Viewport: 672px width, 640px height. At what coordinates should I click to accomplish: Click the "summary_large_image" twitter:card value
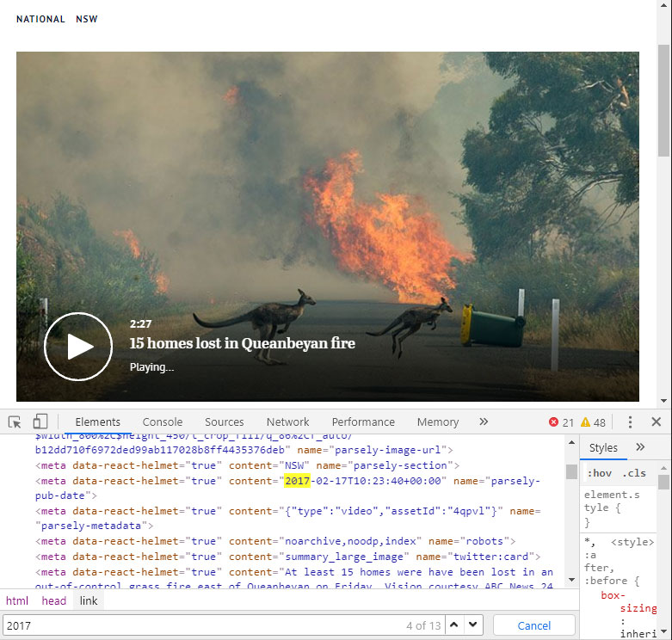[x=343, y=557]
